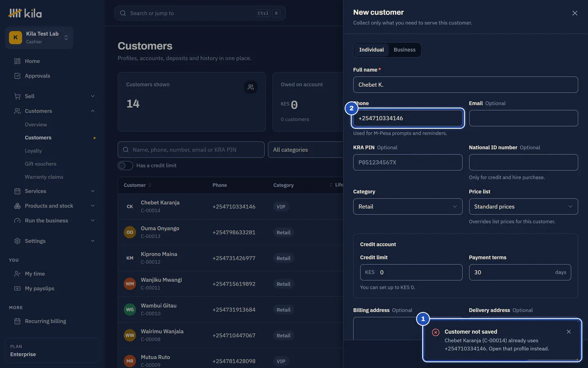This screenshot has height=368, width=588.
Task: Select the Individual customer type
Action: 372,50
